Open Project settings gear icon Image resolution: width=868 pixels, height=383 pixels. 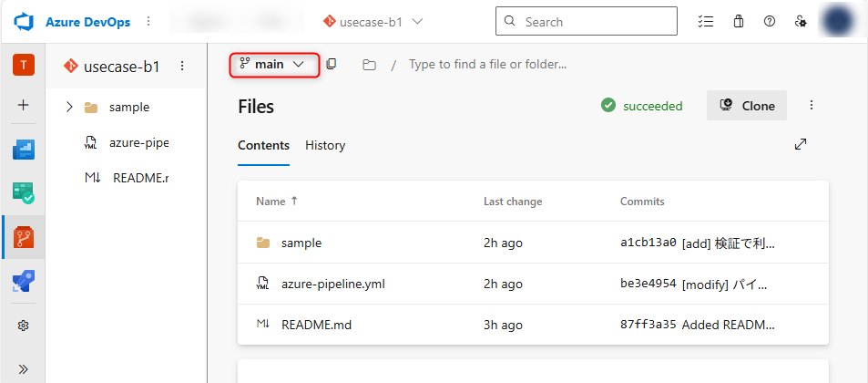point(24,326)
